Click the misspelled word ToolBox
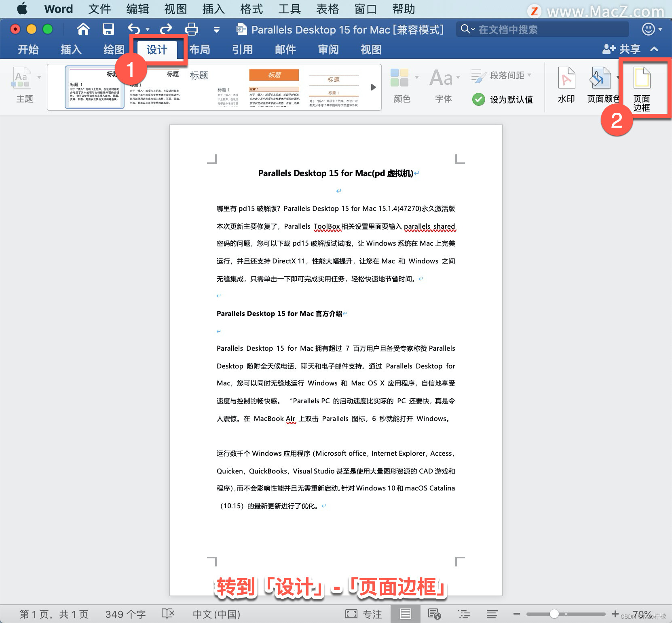The image size is (672, 623). (327, 226)
